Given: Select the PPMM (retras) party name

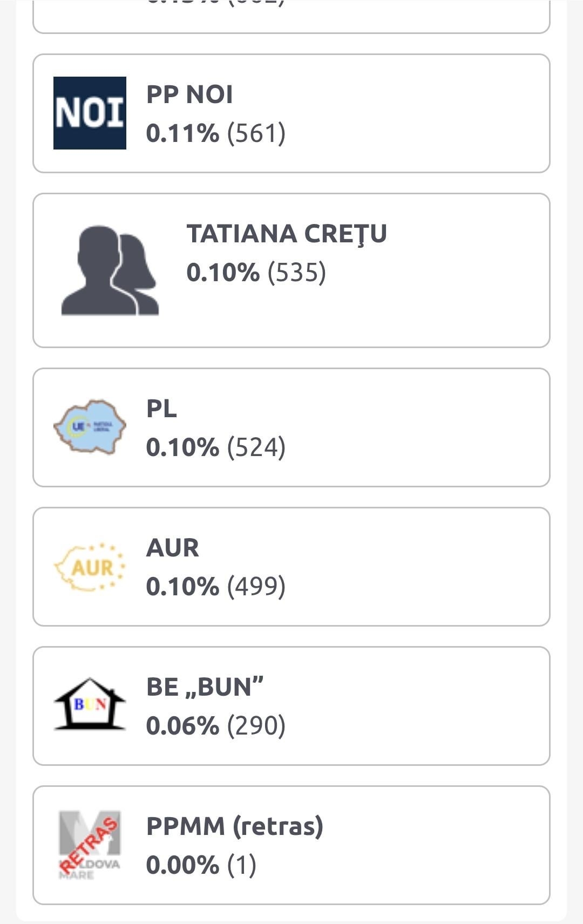Looking at the screenshot, I should pyautogui.click(x=235, y=826).
